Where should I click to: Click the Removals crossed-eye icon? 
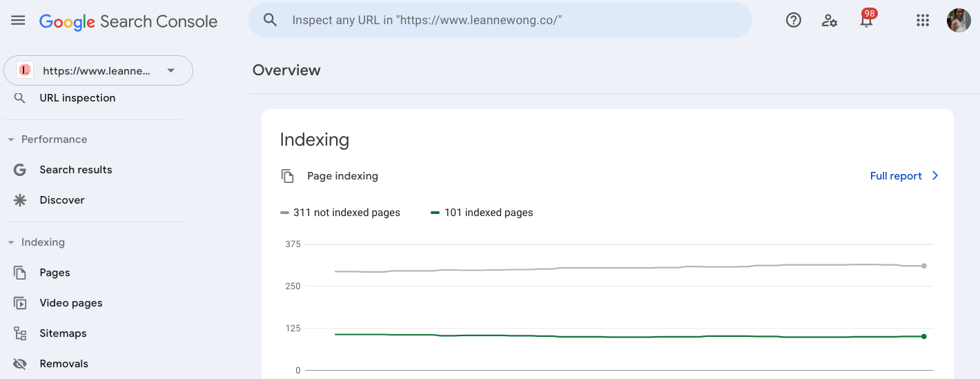tap(20, 364)
